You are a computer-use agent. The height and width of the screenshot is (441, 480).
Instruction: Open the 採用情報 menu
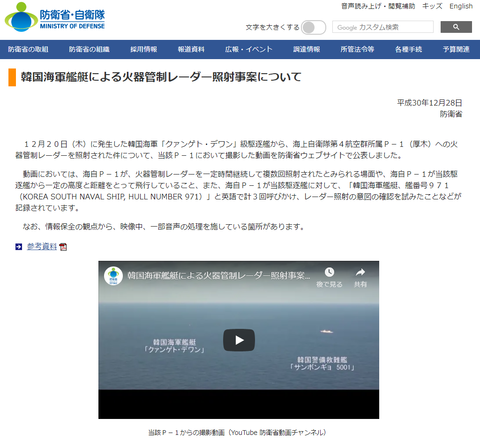click(x=143, y=49)
